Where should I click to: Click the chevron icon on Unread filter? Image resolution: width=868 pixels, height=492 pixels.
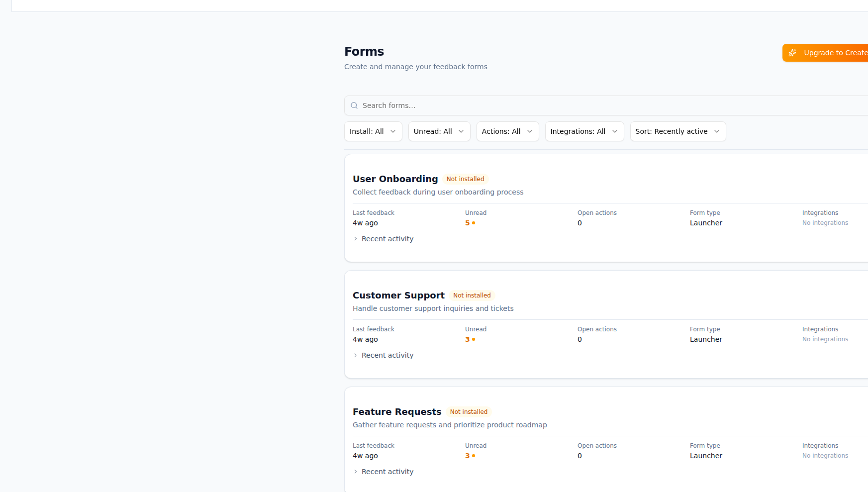click(x=461, y=131)
